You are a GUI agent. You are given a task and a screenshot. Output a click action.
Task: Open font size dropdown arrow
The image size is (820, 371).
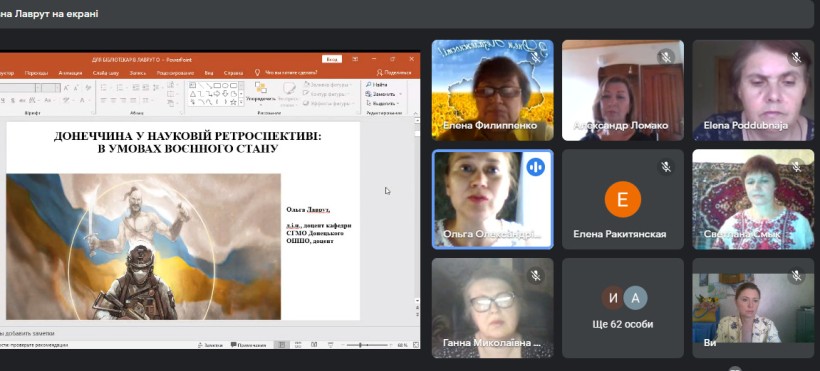pyautogui.click(x=58, y=88)
